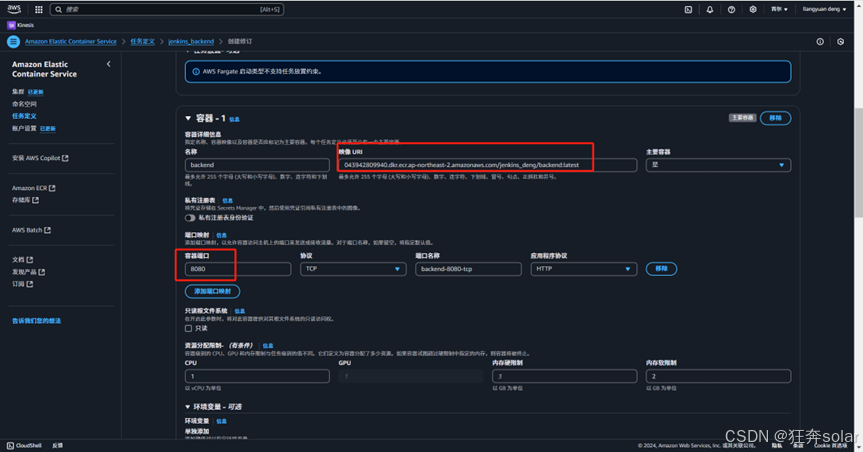This screenshot has height=452, width=863.
Task: Open the region selector dropdown in top bar
Action: point(779,9)
